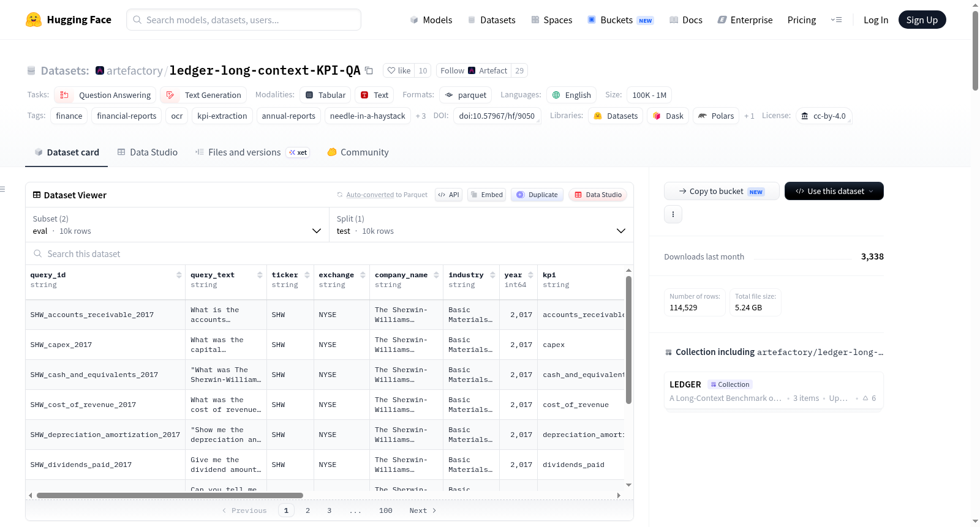Open the API button in Dataset Viewer

(448, 195)
